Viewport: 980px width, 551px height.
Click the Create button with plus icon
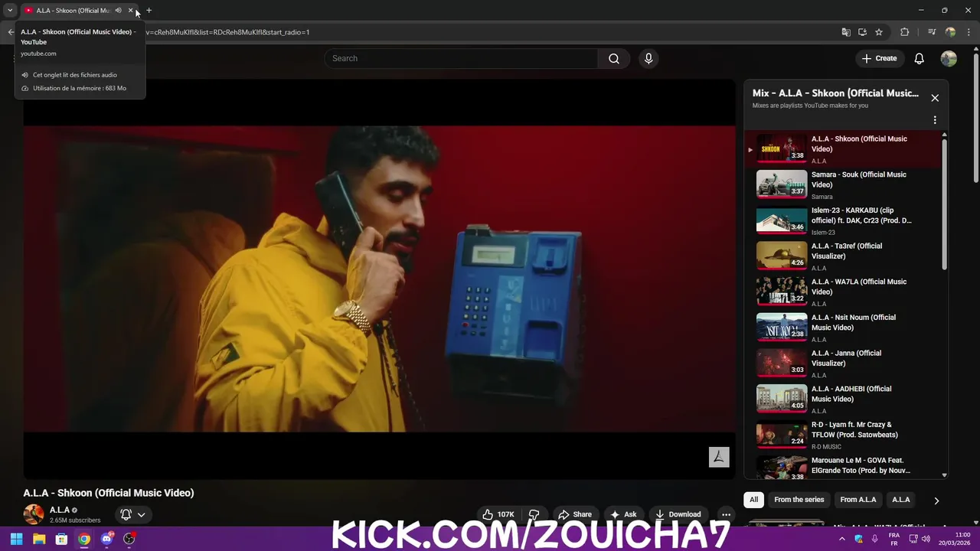(x=879, y=58)
